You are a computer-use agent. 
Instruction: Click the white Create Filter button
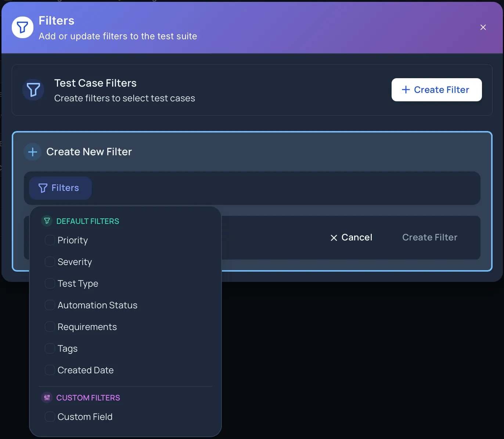pos(436,90)
